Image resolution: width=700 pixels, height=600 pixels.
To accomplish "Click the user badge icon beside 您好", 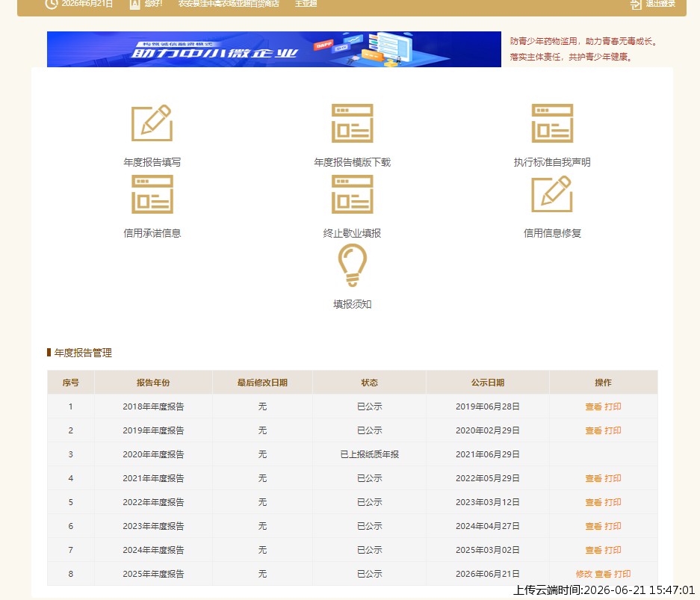I will (134, 4).
